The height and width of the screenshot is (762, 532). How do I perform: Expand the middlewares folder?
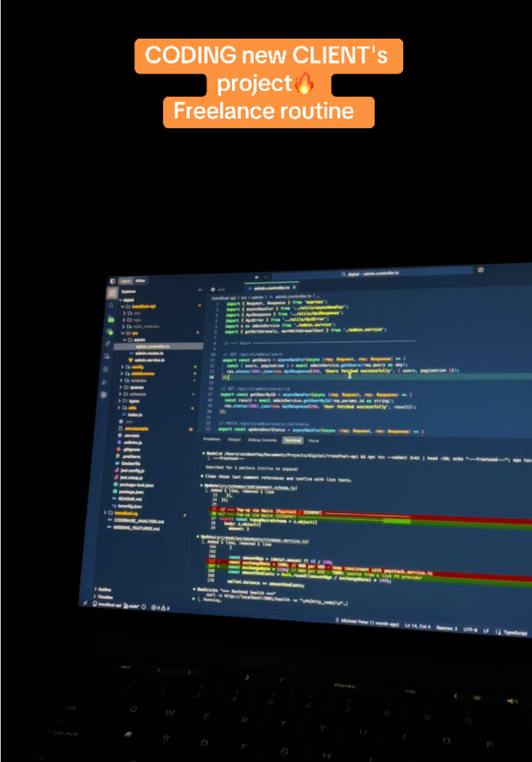[x=137, y=374]
